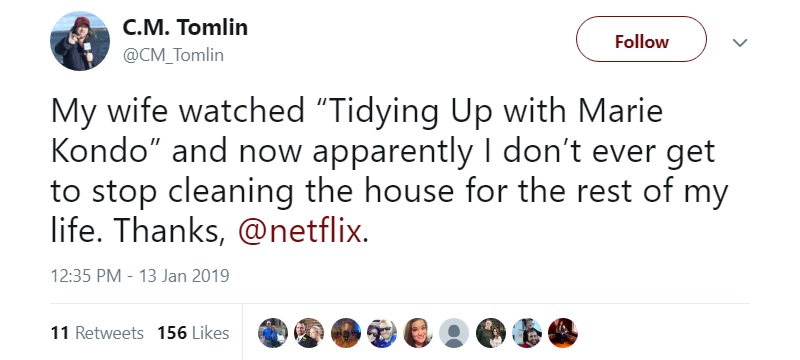Open liker avatar of couple wearing sunglasses

(x=382, y=333)
